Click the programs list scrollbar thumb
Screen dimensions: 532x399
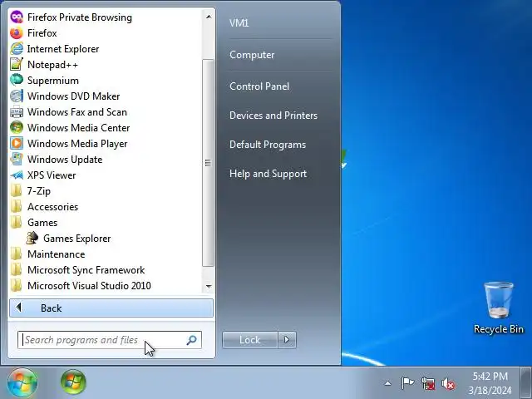[x=209, y=163]
